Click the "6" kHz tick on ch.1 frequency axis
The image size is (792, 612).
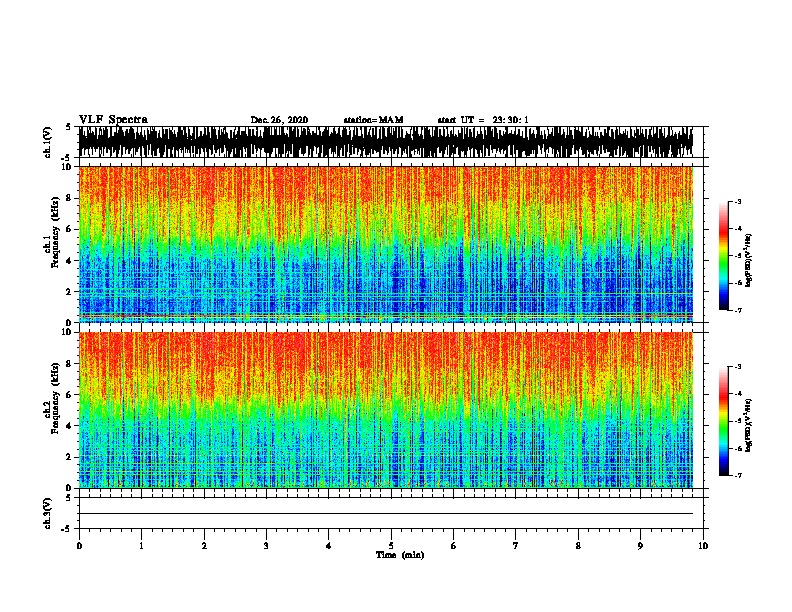71,230
